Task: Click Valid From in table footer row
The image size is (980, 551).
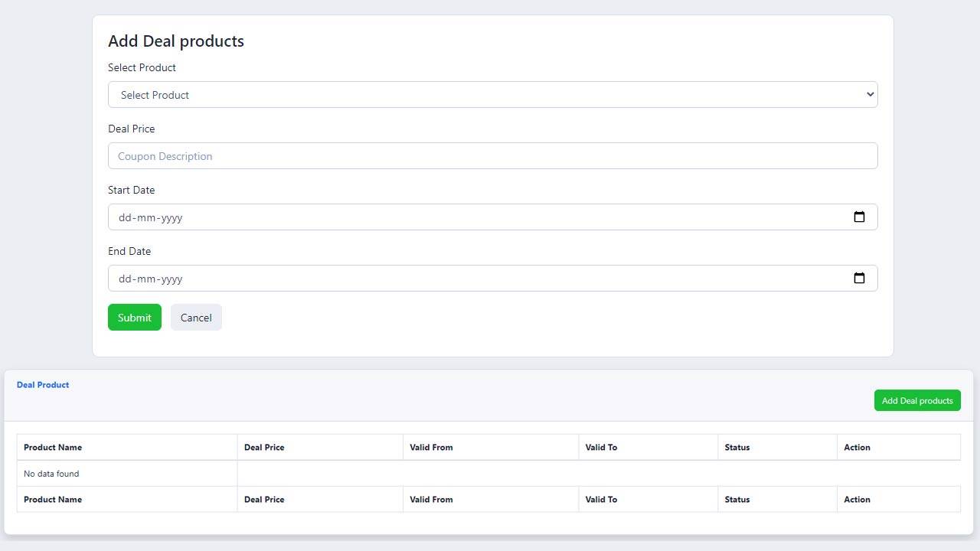Action: coord(431,500)
